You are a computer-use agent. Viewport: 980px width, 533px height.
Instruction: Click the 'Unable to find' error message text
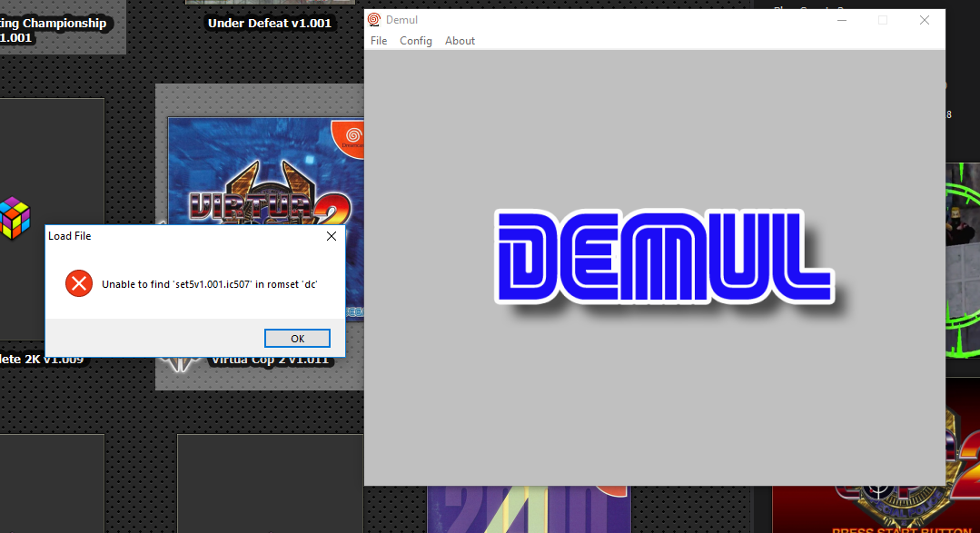click(x=210, y=284)
